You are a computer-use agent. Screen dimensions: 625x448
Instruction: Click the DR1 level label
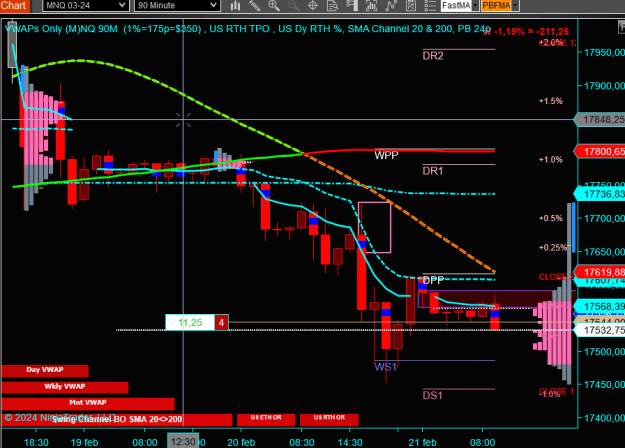(x=433, y=171)
